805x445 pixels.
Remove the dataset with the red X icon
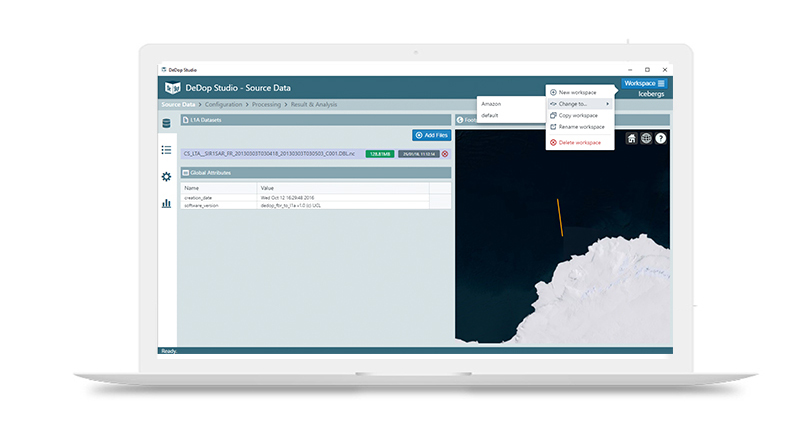(x=445, y=154)
